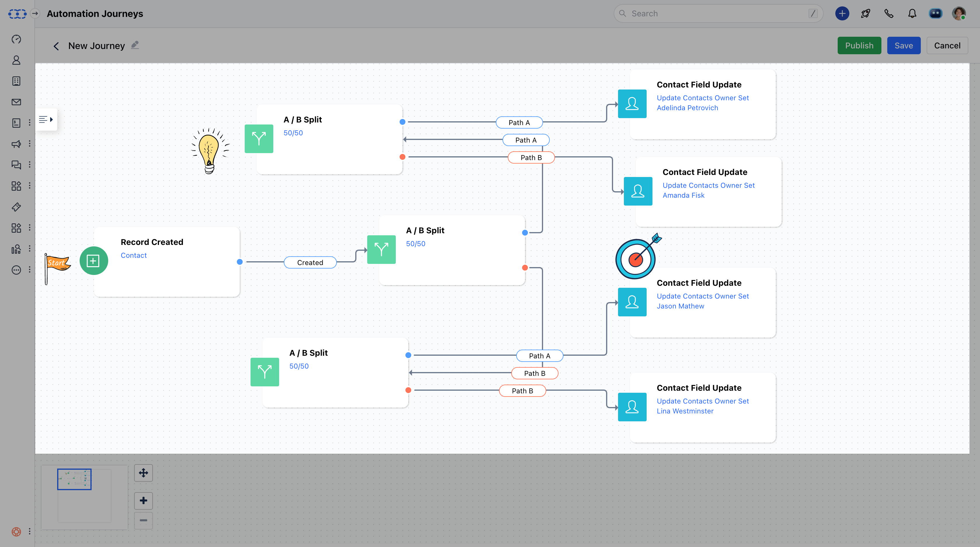The height and width of the screenshot is (547, 980).
Task: Open the megaphone campaigns icon in sidebar
Action: point(16,144)
